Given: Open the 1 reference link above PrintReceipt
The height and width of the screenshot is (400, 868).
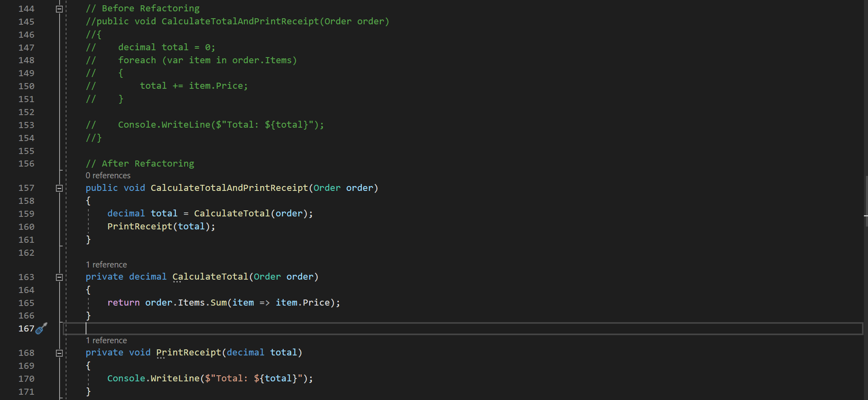Looking at the screenshot, I should [x=106, y=340].
